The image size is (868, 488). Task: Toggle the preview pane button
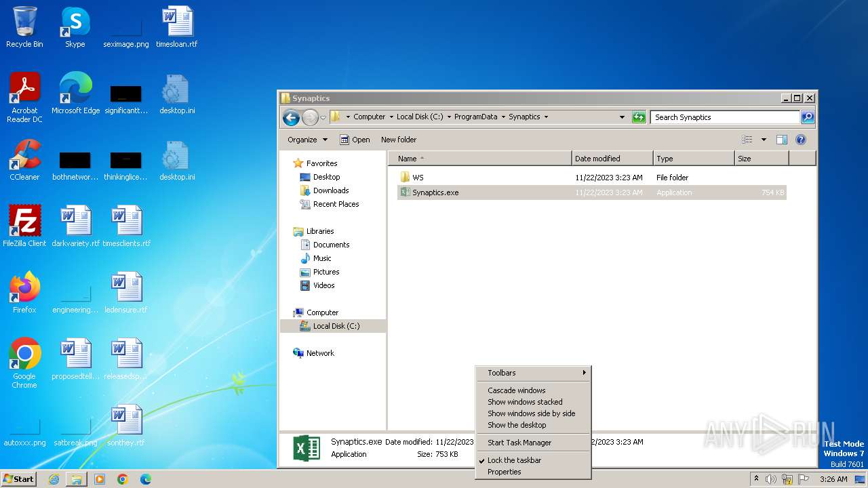point(781,140)
